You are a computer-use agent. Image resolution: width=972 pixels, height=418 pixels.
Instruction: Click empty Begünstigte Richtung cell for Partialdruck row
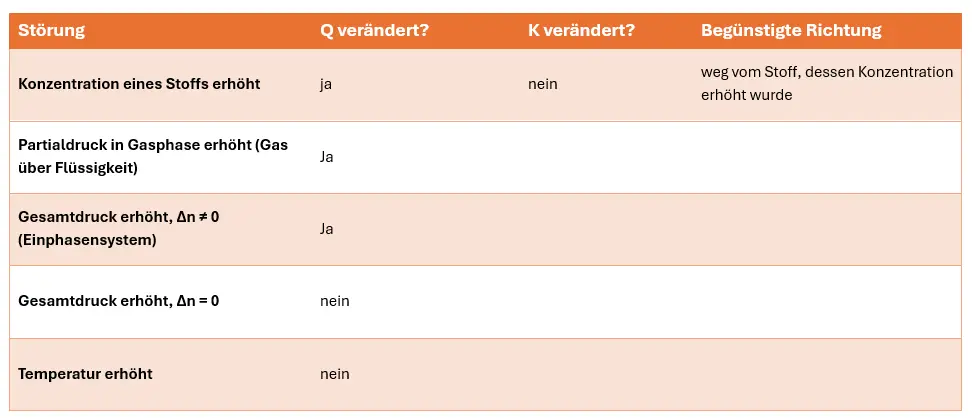click(x=826, y=157)
